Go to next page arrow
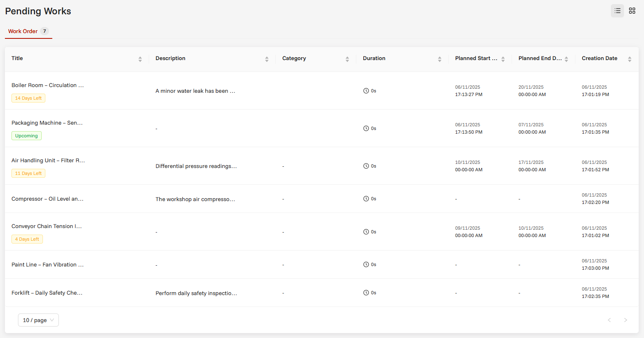644x338 pixels. (x=625, y=320)
